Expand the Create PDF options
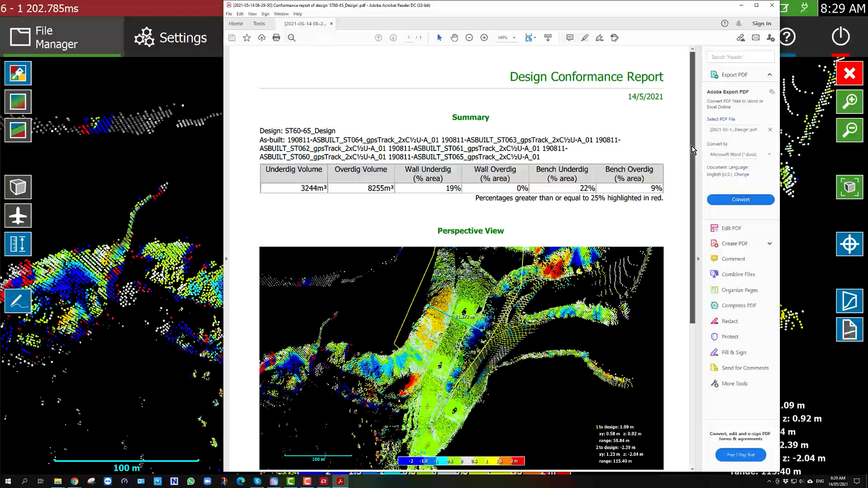Screen dimensions: 868x488 click(769, 244)
